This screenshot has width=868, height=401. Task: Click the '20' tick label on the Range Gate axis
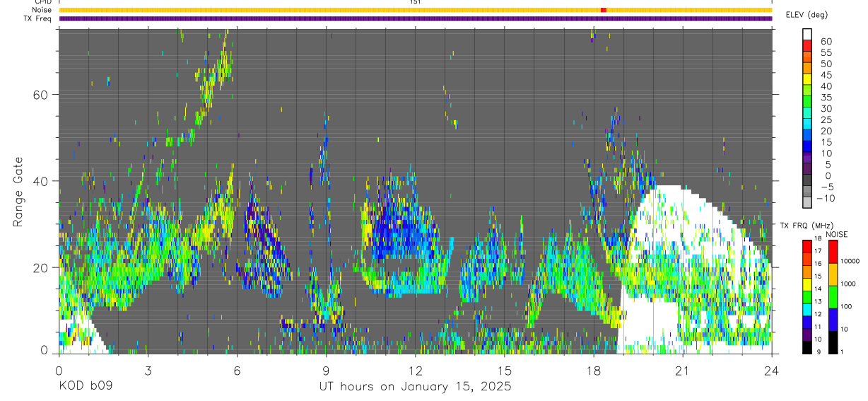click(x=41, y=267)
